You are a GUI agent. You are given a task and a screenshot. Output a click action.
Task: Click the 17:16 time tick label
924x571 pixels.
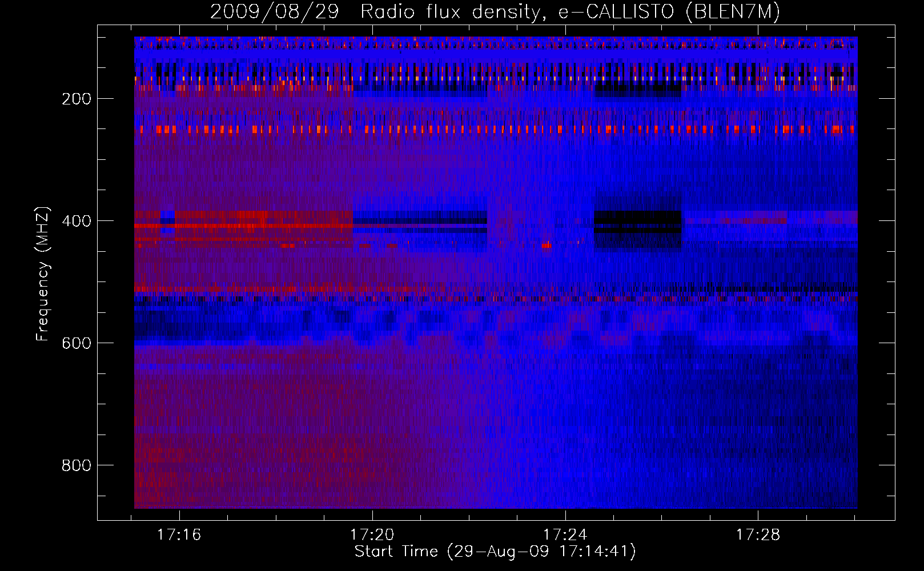tap(179, 535)
